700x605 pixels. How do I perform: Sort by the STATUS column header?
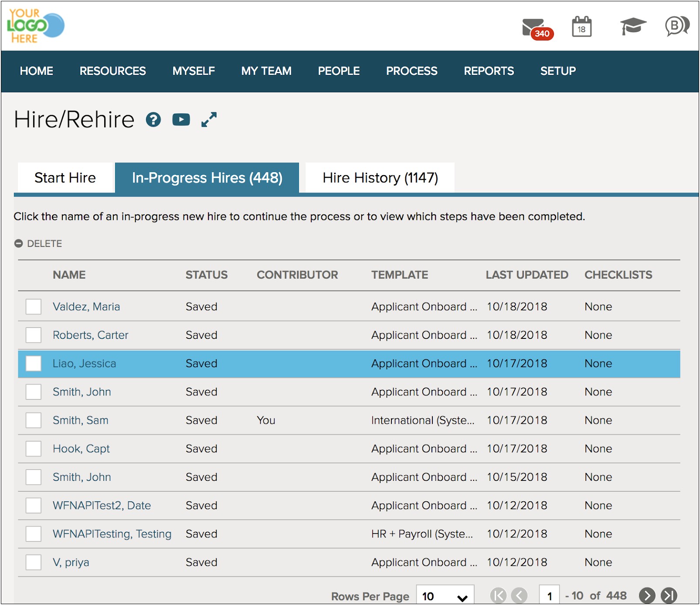(x=207, y=275)
